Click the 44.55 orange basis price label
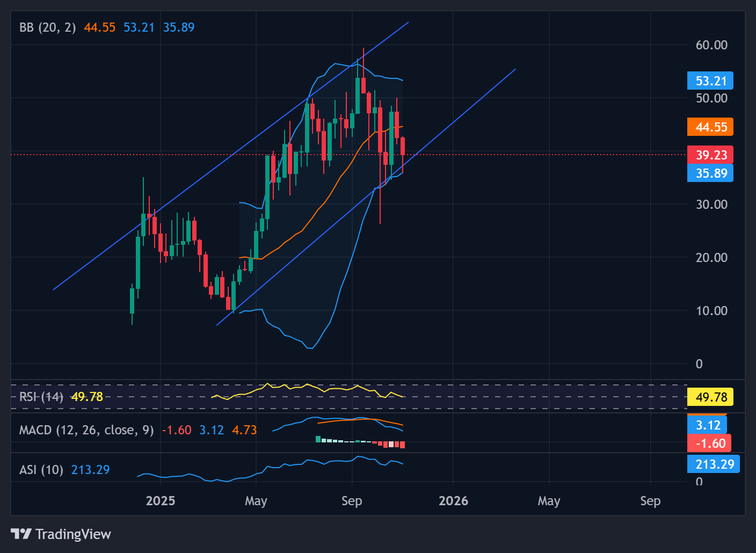 click(710, 127)
